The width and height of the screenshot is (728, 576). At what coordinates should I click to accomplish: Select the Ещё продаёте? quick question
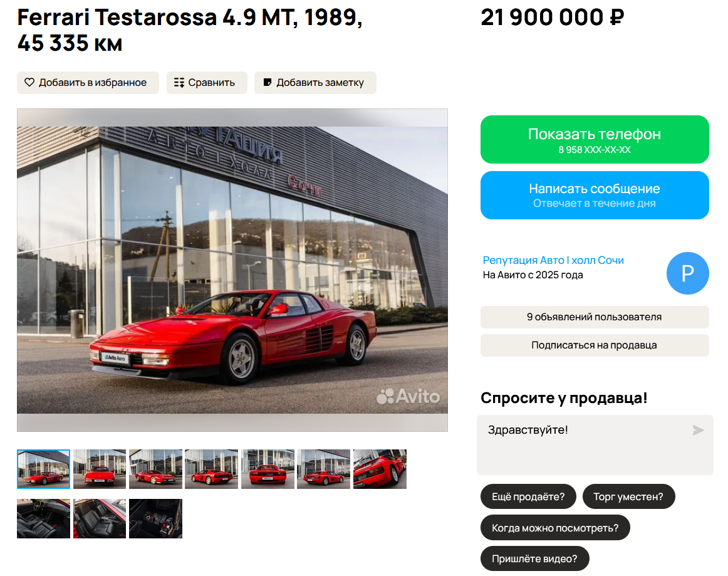tap(528, 496)
